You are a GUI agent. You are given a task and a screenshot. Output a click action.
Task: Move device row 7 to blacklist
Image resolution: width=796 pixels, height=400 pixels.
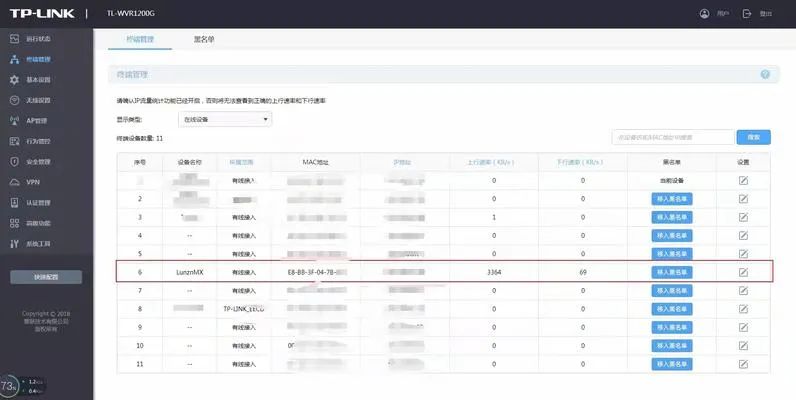672,291
